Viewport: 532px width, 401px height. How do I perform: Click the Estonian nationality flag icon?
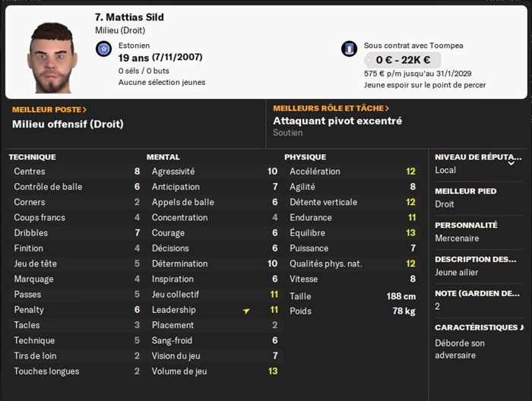[104, 50]
